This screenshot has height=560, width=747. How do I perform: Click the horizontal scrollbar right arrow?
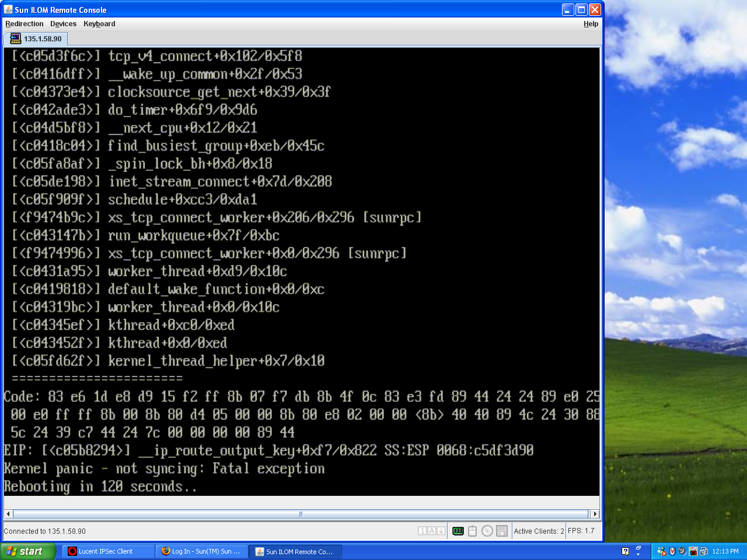pyautogui.click(x=595, y=514)
